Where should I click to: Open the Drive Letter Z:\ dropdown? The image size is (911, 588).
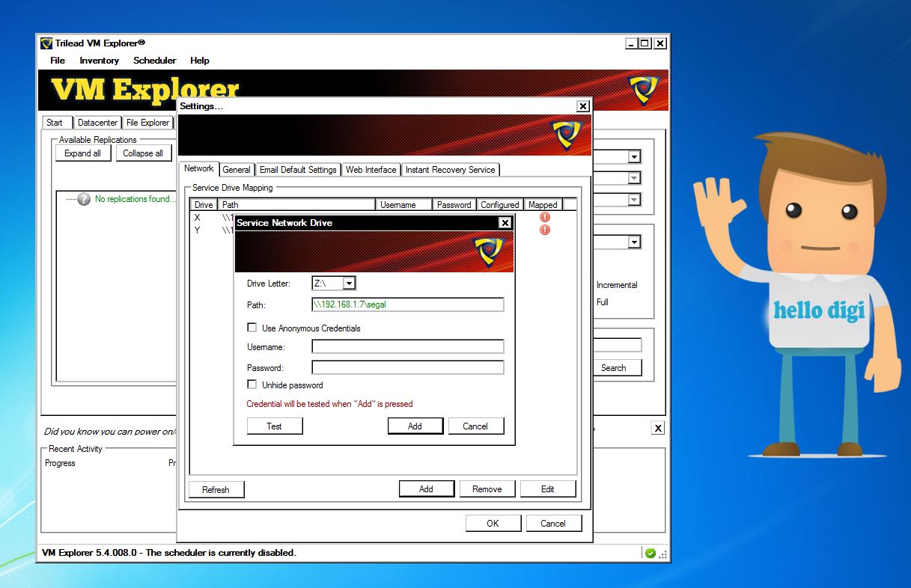[x=349, y=284]
